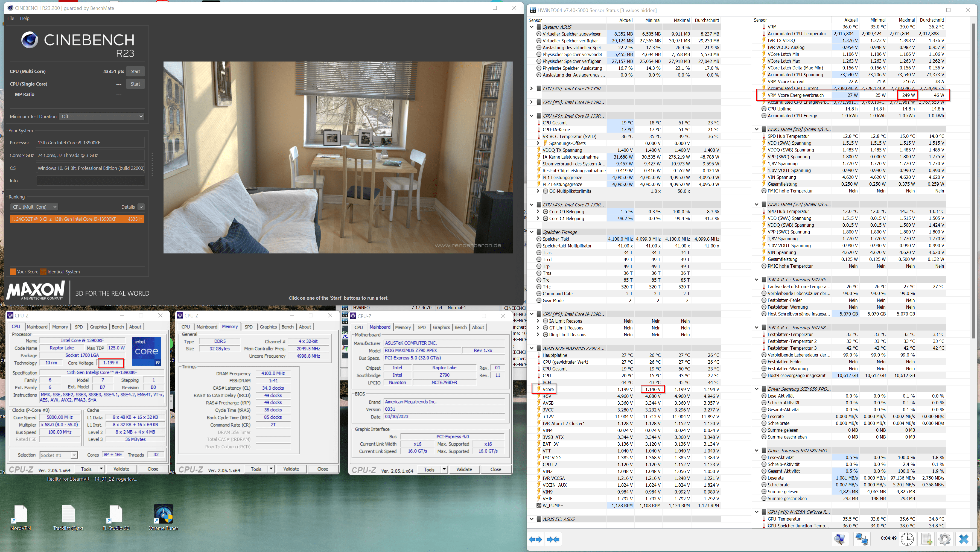The height and width of the screenshot is (552, 980).
Task: Collapse Speicher-Timings sensor group
Action: coord(532,232)
